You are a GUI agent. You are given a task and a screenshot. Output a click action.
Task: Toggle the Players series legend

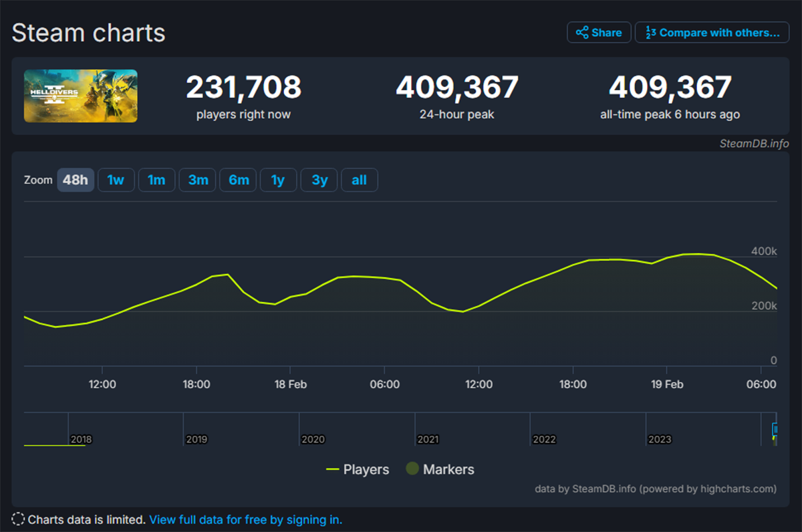coord(358,469)
